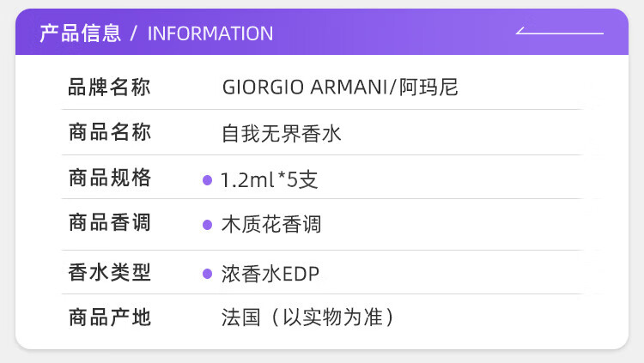Select the GIORGIO ARMANI brand text
Screen dimensions: 644x363
pyautogui.click(x=307, y=87)
